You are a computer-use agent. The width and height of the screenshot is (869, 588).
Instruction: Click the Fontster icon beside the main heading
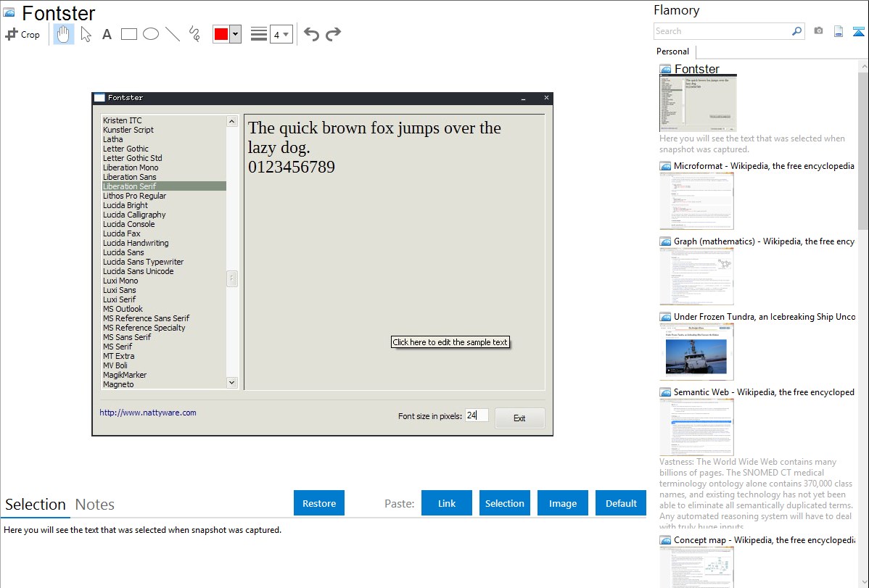click(9, 13)
